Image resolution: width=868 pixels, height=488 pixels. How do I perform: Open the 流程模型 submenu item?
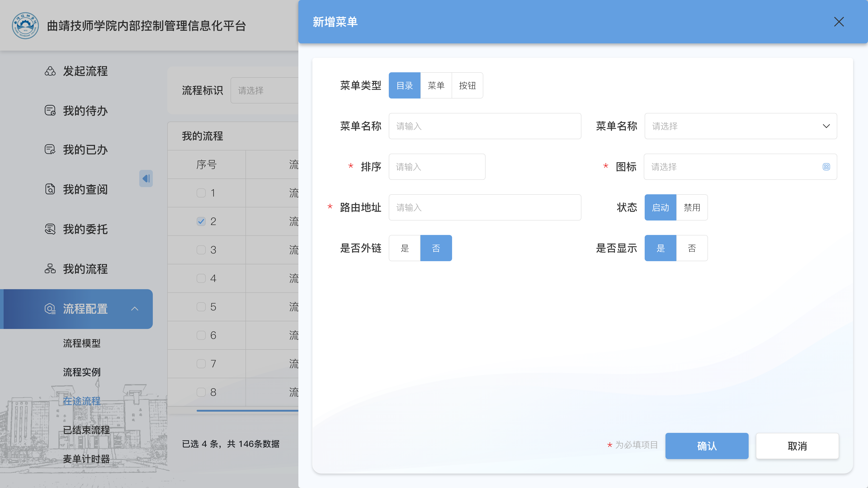[82, 343]
